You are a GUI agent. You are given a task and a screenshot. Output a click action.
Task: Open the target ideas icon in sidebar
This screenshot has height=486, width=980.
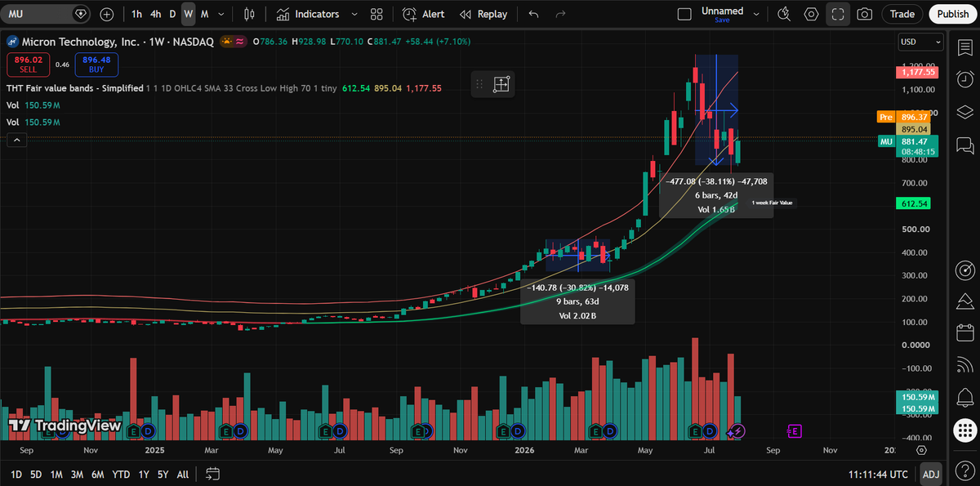(964, 269)
